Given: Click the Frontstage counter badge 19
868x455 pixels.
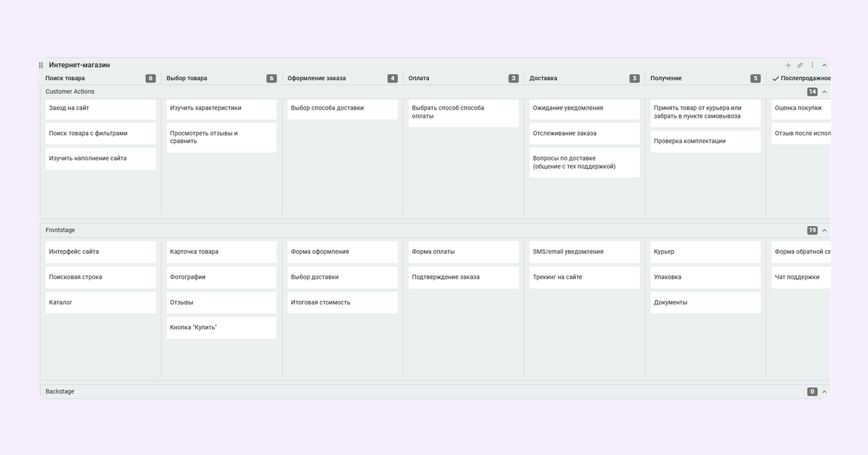Looking at the screenshot, I should (812, 230).
